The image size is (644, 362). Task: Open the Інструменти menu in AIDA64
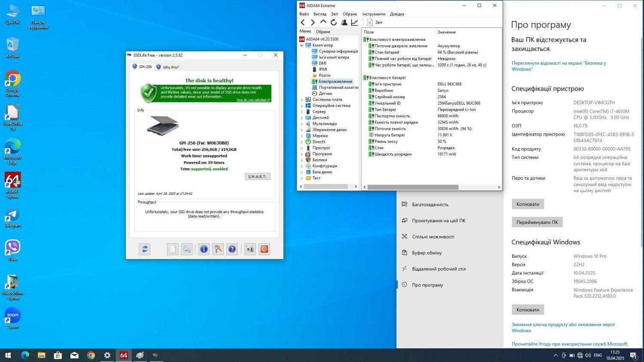coord(374,14)
